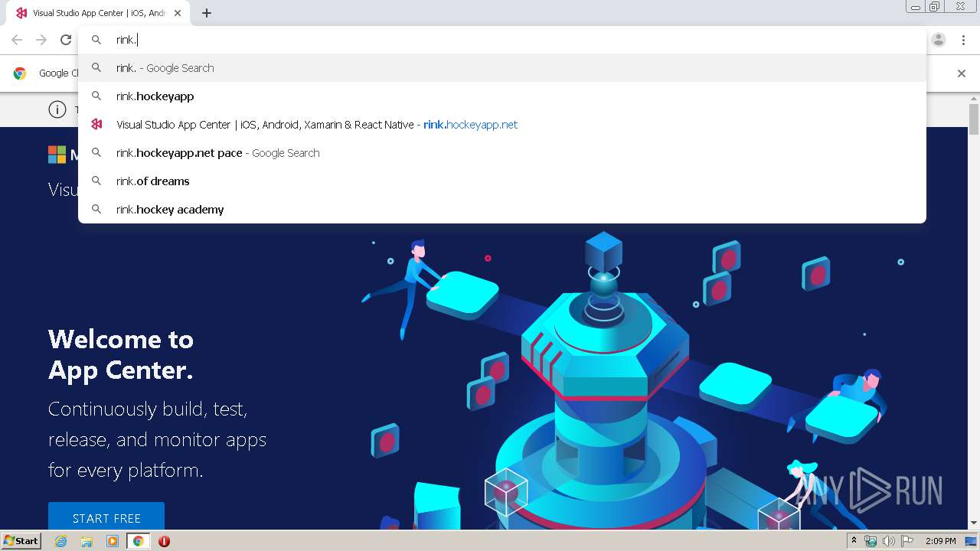Open the media player taskbar icon

pyautogui.click(x=113, y=541)
